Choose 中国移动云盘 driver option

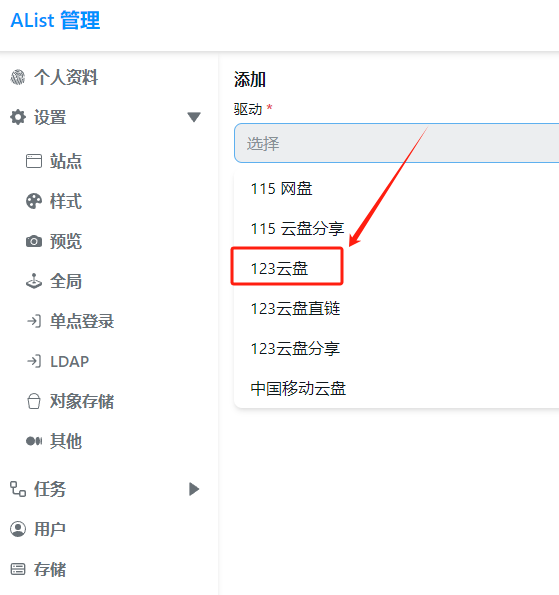pyautogui.click(x=298, y=389)
